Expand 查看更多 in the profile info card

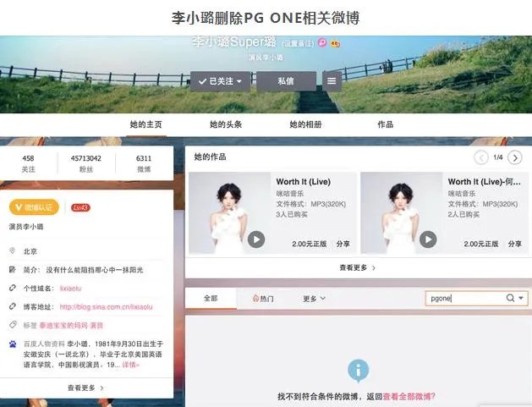(85, 388)
